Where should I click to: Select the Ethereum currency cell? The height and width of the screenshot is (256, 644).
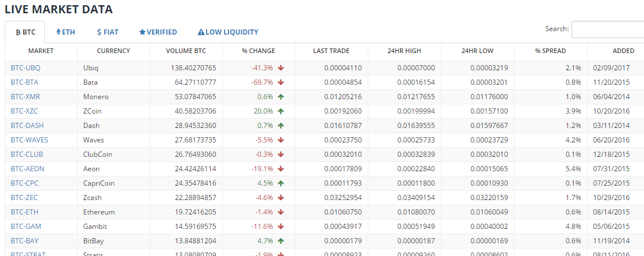pyautogui.click(x=113, y=212)
